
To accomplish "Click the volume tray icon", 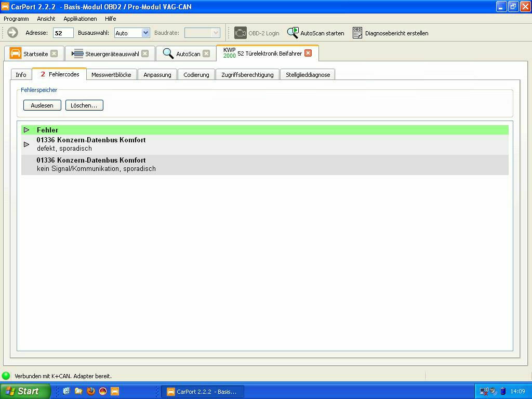I will (x=494, y=391).
